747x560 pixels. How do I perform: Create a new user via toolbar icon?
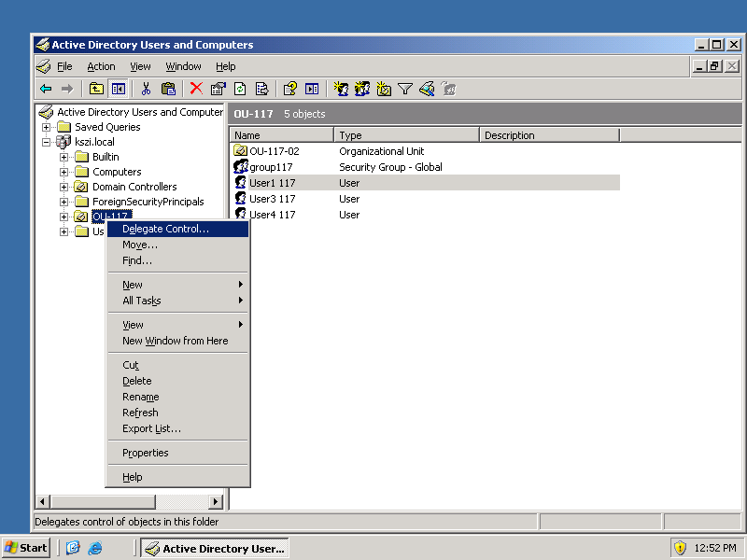tap(341, 89)
